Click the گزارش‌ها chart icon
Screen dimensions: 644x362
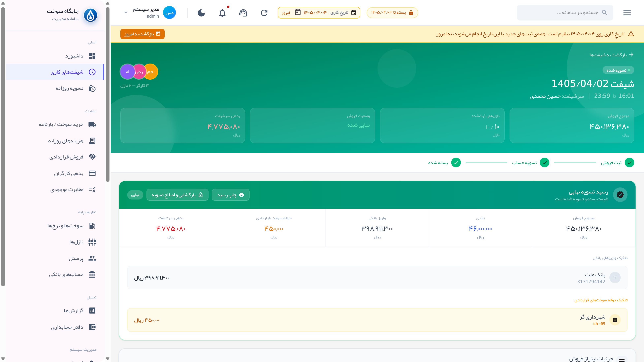[x=92, y=311]
